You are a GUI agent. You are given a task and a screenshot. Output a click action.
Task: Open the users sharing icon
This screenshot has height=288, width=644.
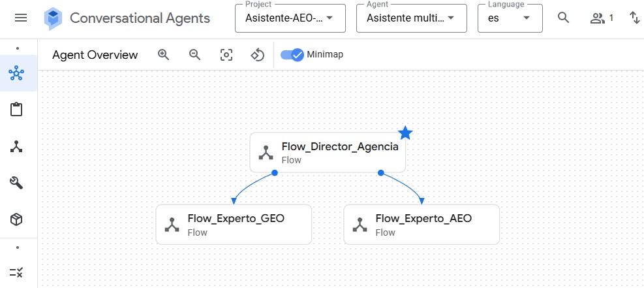pyautogui.click(x=600, y=18)
